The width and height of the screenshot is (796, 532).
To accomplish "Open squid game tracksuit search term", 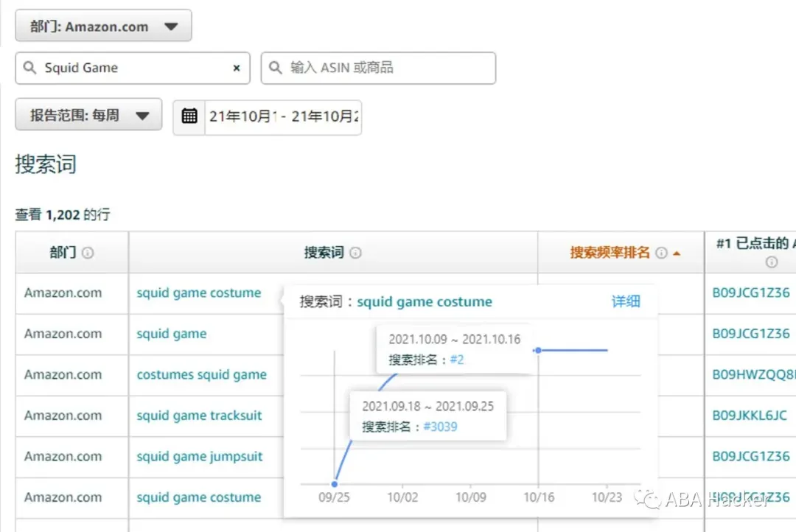I will point(199,416).
